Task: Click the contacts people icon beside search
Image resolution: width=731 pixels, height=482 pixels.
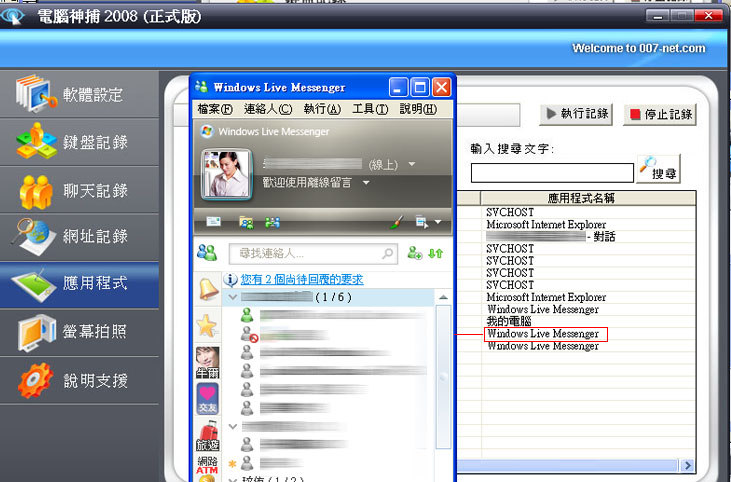Action: click(x=207, y=253)
